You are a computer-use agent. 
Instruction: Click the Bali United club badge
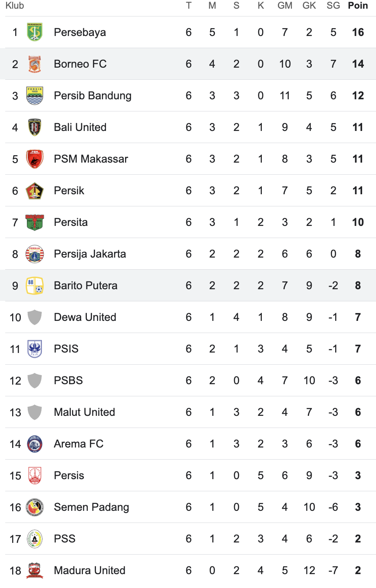pos(35,127)
